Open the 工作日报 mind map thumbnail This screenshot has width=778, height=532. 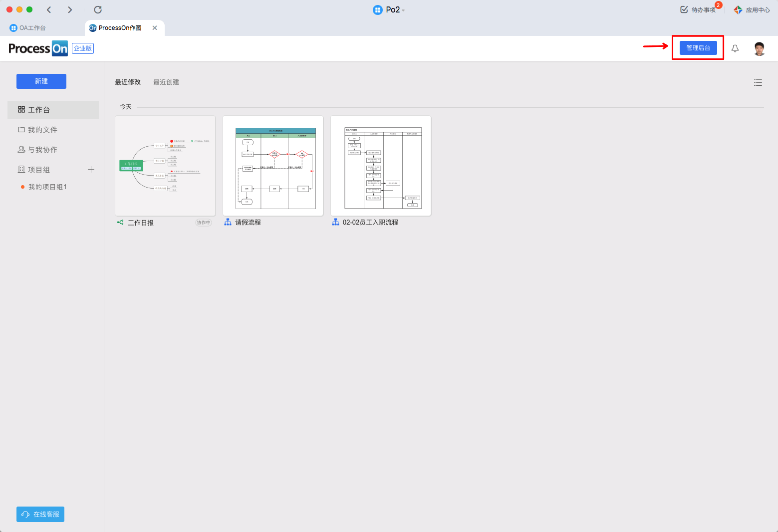(x=165, y=166)
